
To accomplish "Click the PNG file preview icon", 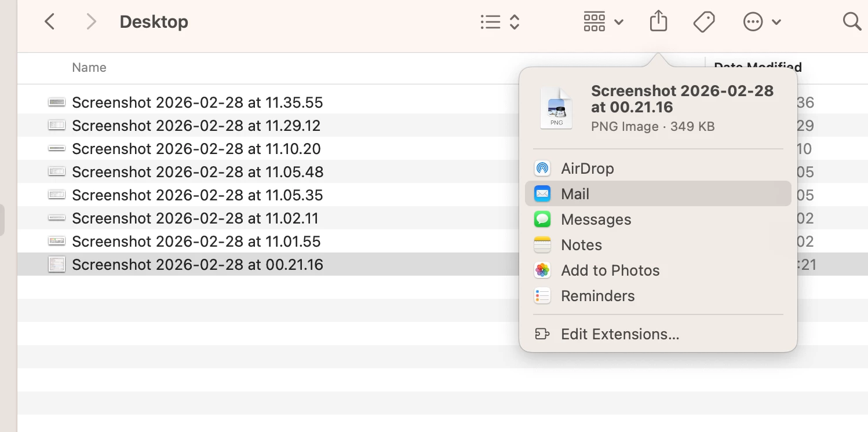I will point(556,108).
